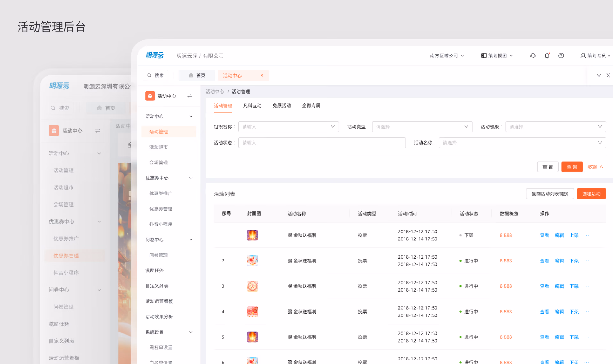
Task: Open more actions ellipsis for row 5
Action: coord(587,337)
